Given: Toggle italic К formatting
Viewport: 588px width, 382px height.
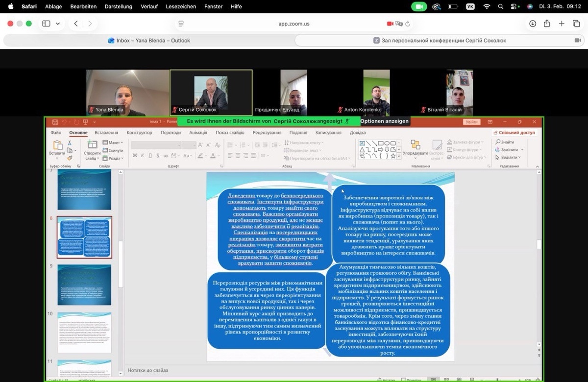Looking at the screenshot, I should point(143,156).
